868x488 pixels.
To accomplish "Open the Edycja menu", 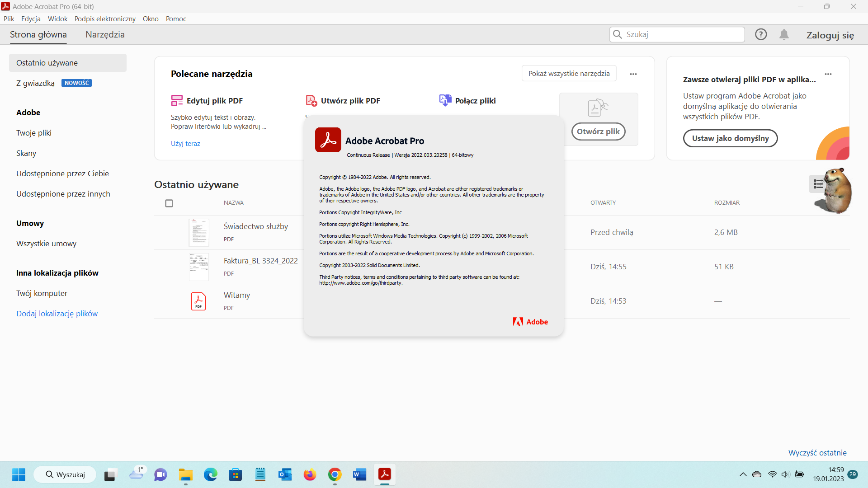I will 31,19.
